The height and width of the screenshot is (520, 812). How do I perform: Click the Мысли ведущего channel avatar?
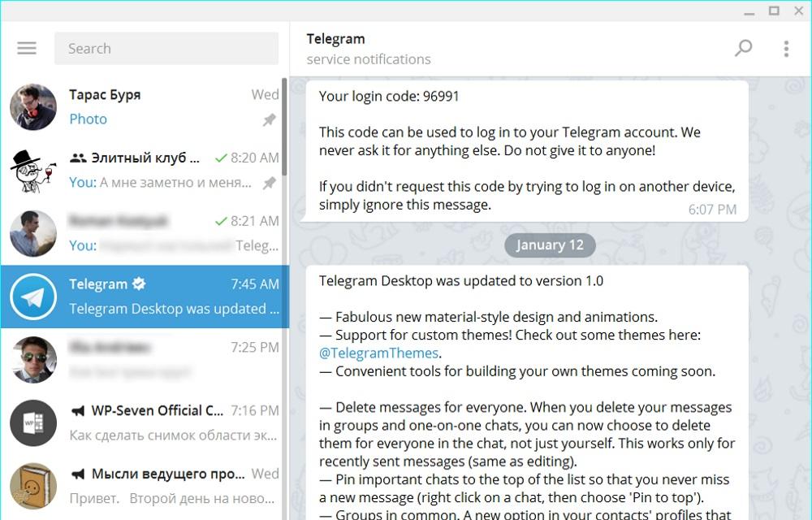click(33, 487)
